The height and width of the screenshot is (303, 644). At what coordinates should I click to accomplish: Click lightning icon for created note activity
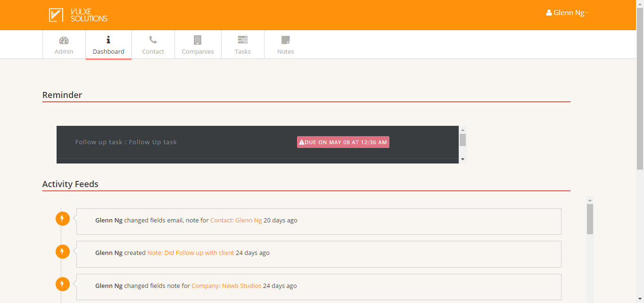[x=62, y=252]
